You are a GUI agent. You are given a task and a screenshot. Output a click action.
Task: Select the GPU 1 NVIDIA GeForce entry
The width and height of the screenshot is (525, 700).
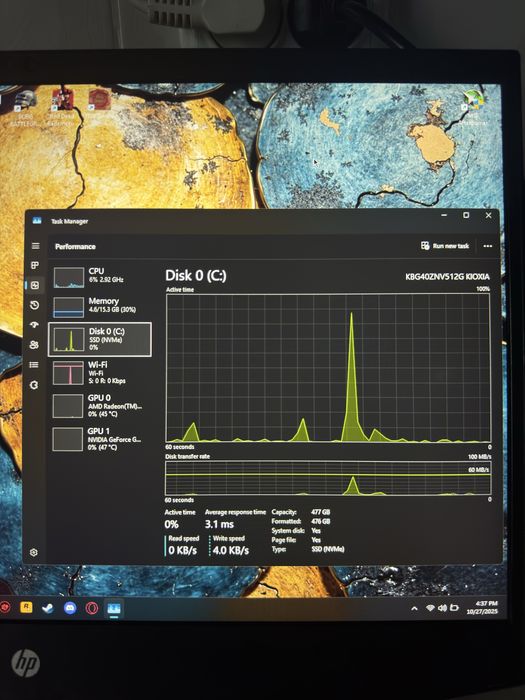(x=100, y=439)
